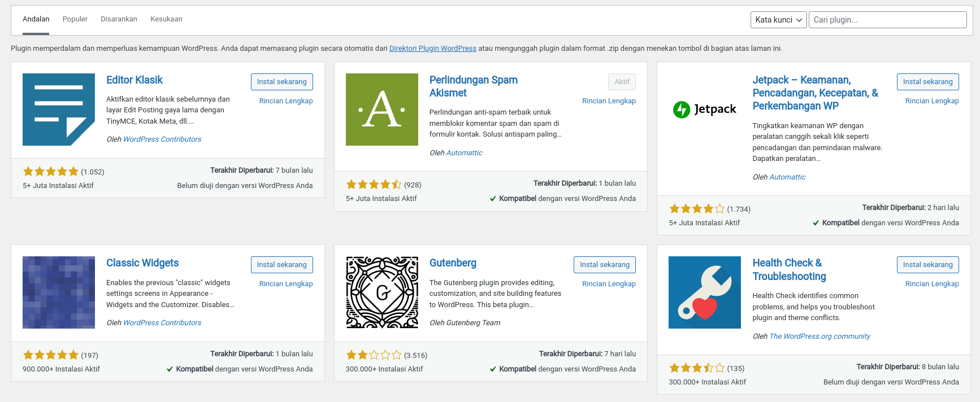Focus the Cari plugin search field
The height and width of the screenshot is (402, 980).
coord(888,20)
